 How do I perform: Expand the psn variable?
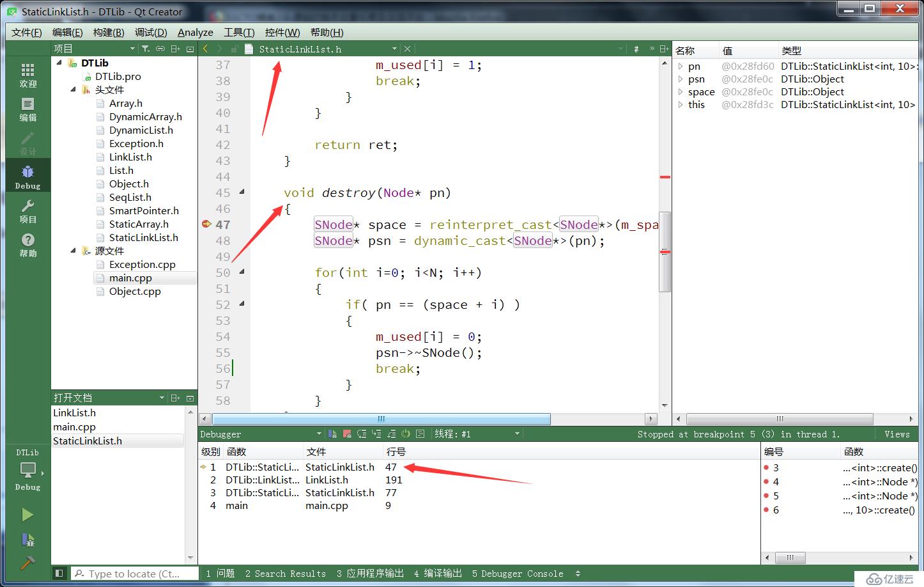[681, 79]
